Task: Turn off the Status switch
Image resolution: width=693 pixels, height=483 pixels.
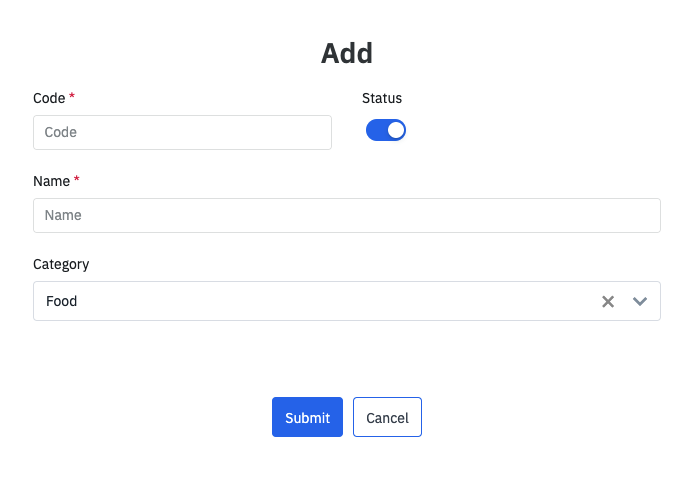Action: (386, 130)
